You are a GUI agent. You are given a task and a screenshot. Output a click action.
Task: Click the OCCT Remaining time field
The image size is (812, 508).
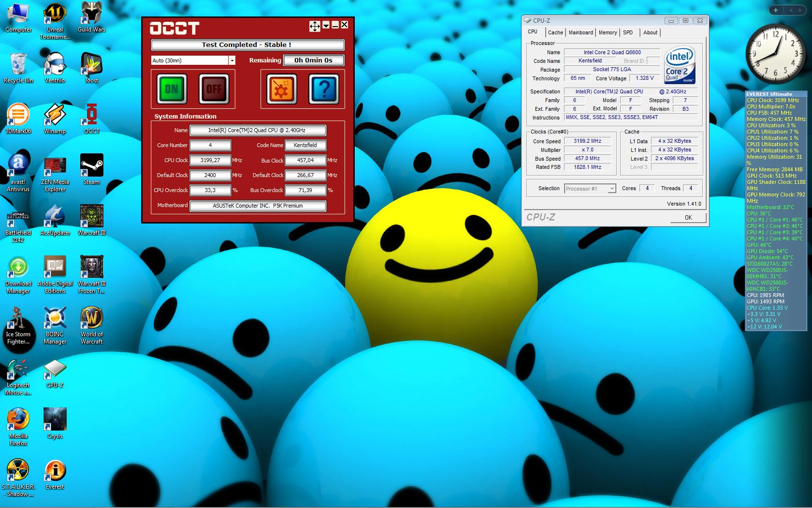314,60
